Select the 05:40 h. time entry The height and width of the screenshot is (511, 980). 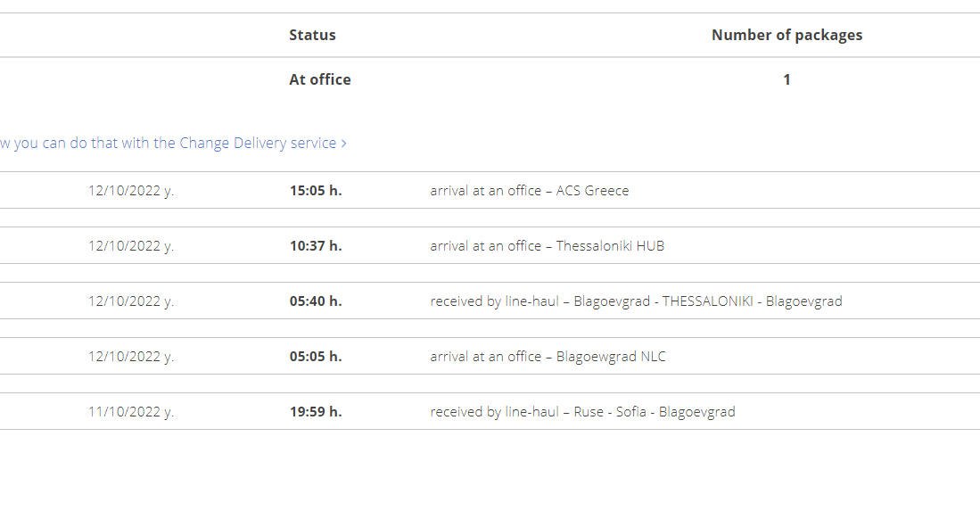[x=316, y=301]
